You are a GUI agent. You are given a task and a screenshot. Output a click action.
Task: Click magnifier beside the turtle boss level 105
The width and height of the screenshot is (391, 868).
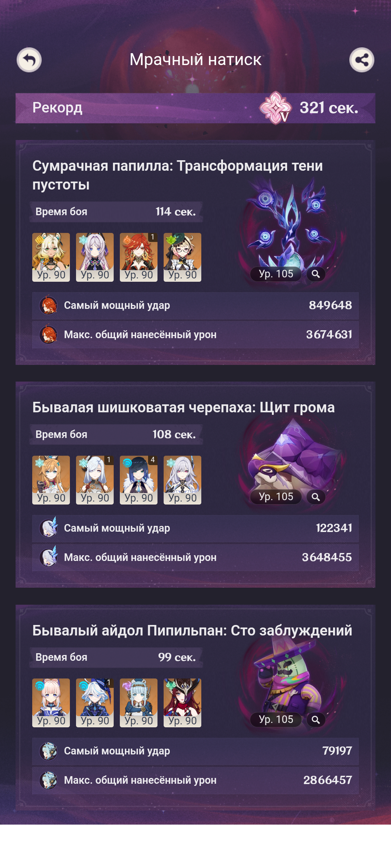click(x=316, y=497)
